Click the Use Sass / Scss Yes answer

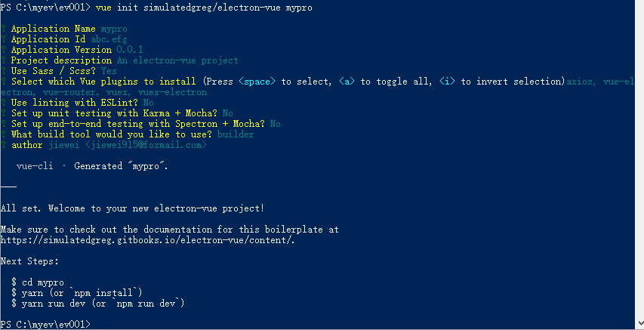coord(109,70)
